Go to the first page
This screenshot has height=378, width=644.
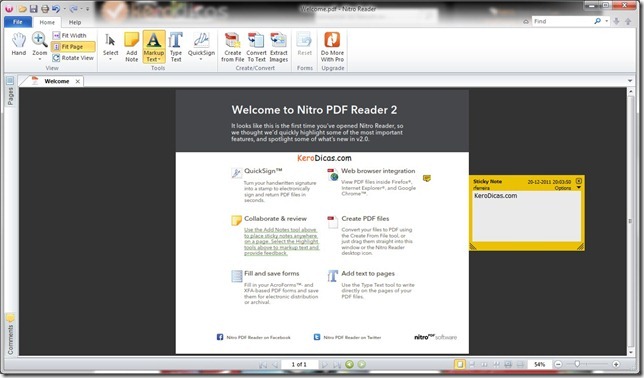coord(263,364)
